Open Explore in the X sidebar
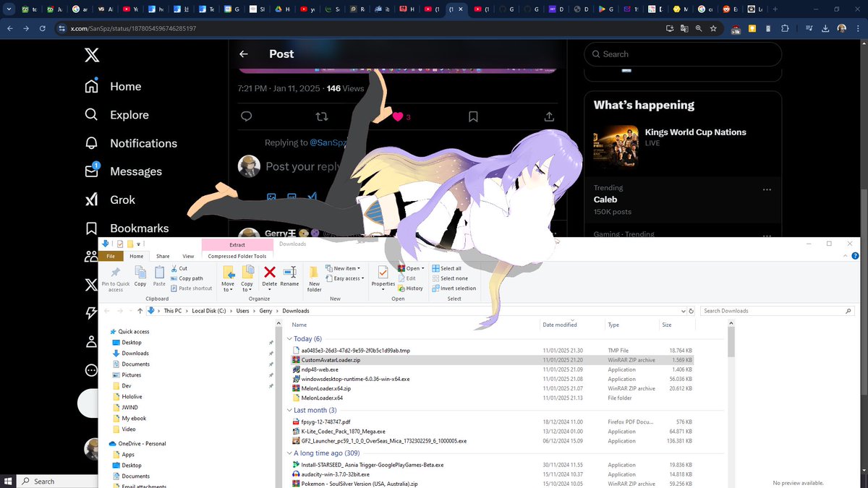 [116, 114]
